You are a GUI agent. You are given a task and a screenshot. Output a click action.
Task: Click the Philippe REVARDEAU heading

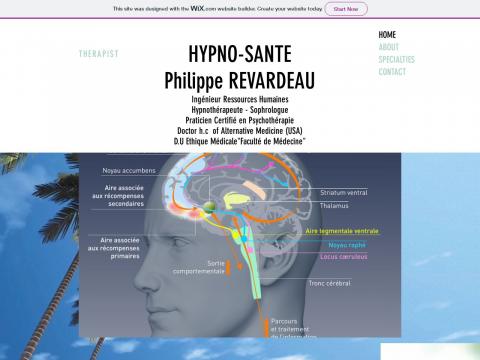(x=240, y=81)
